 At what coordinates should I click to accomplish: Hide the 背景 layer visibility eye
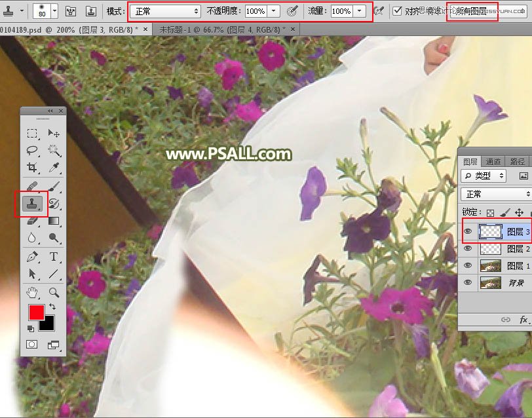[468, 282]
